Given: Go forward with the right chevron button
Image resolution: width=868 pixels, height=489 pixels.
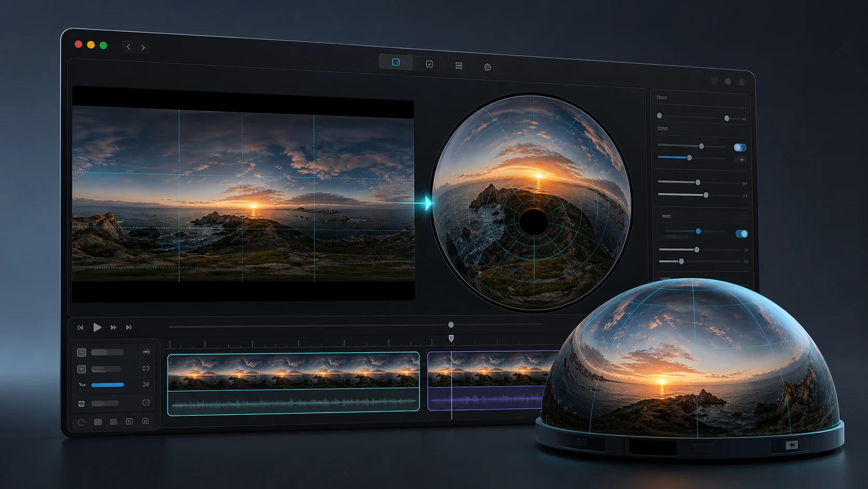Looking at the screenshot, I should [x=143, y=47].
